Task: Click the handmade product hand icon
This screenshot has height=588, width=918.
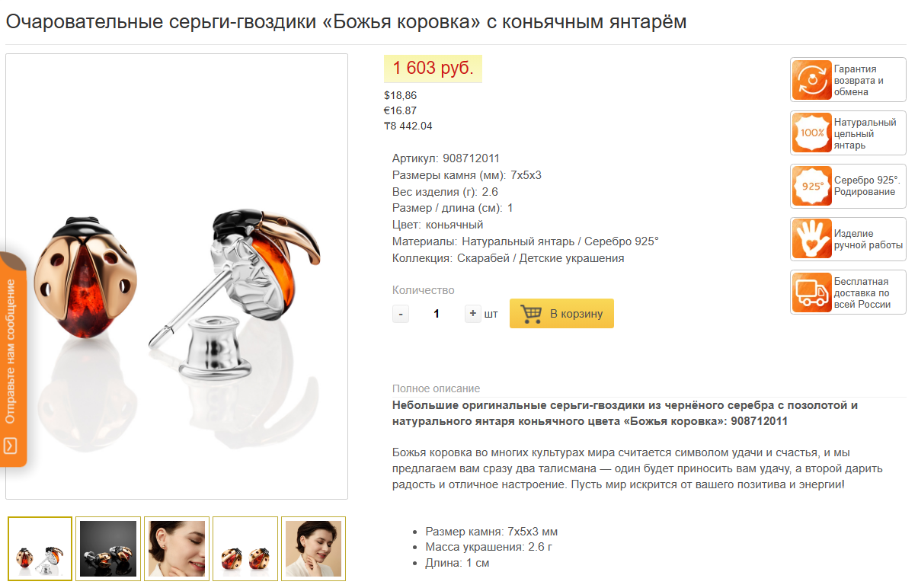Action: tap(811, 239)
